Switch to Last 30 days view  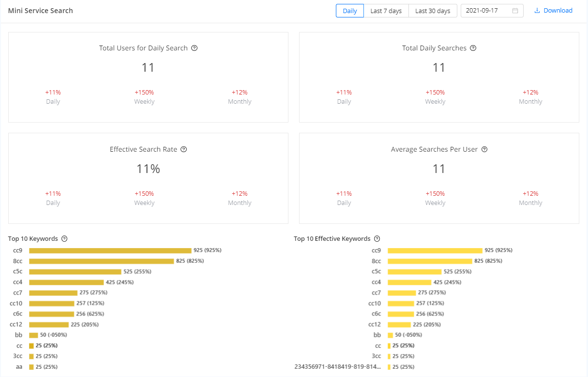(x=433, y=11)
